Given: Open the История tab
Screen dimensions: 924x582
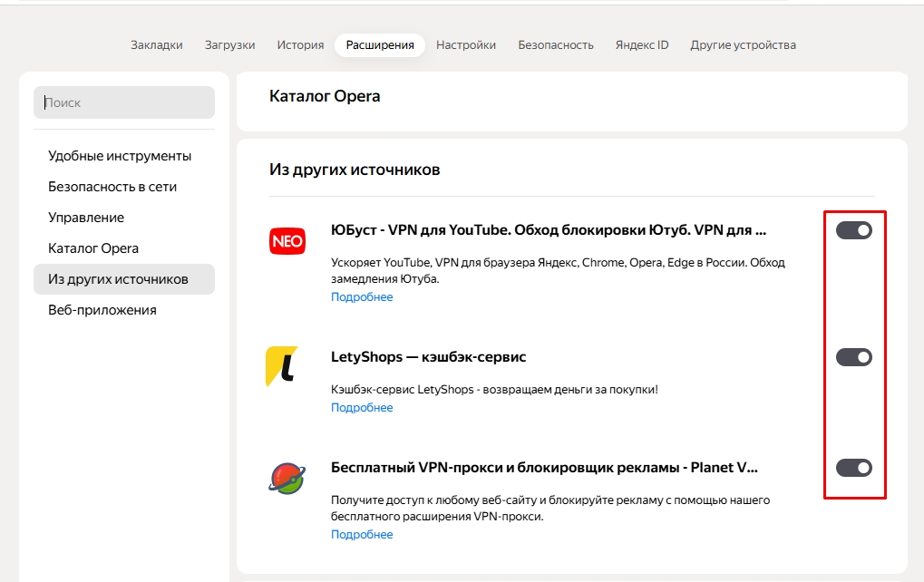Looking at the screenshot, I should pyautogui.click(x=300, y=45).
